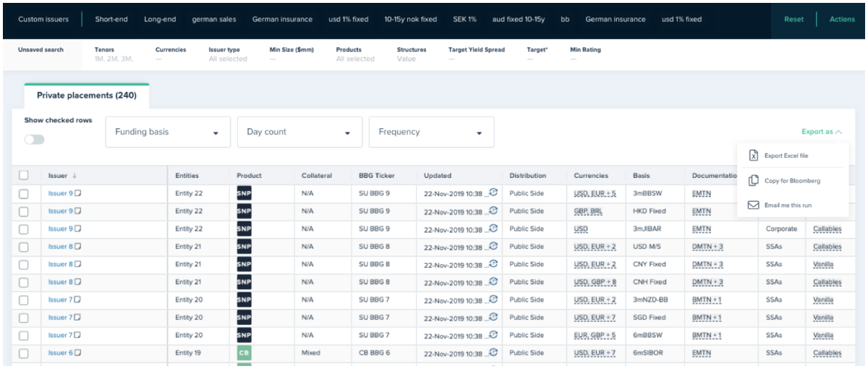Open the Frequency dropdown
The height and width of the screenshot is (369, 868).
pos(431,132)
